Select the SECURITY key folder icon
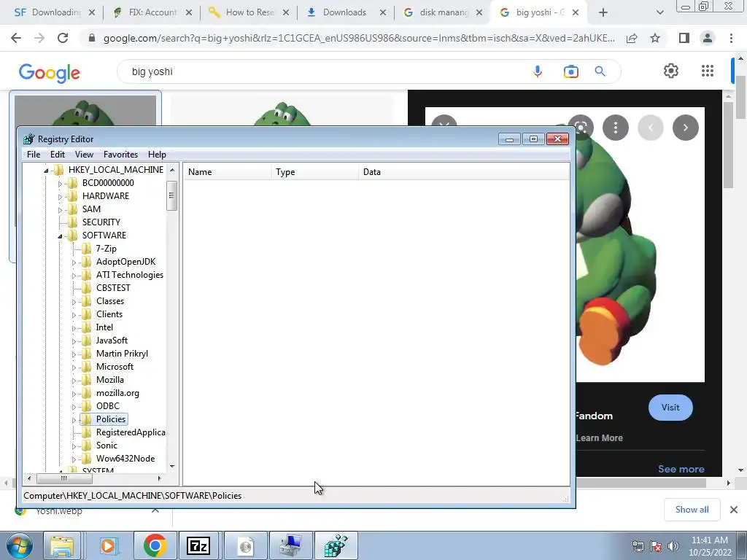 click(72, 222)
